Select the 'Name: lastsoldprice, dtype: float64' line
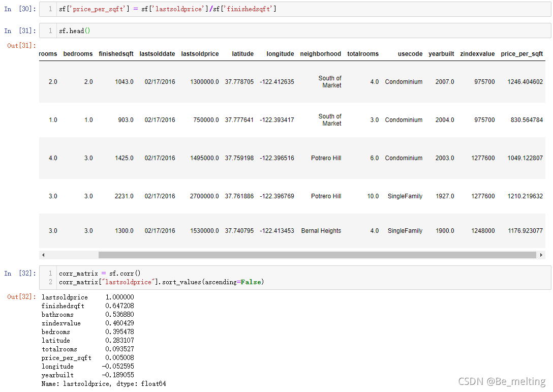 (104, 383)
